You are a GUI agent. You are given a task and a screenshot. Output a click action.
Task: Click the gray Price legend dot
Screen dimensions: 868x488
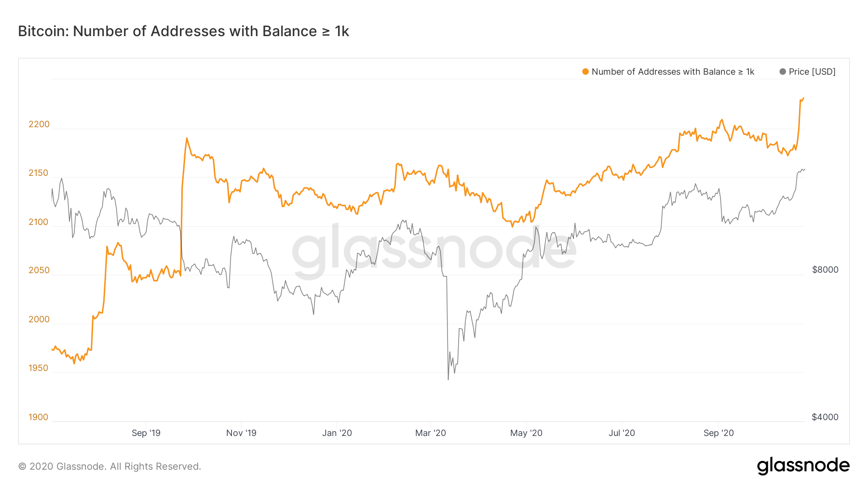pos(783,72)
